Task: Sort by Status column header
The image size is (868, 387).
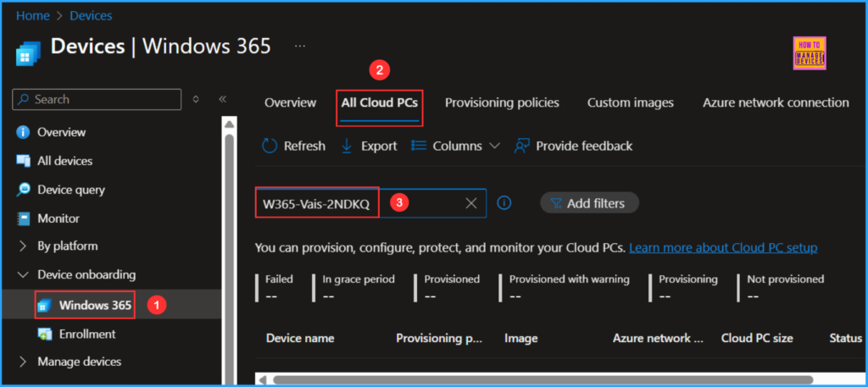Action: [846, 339]
